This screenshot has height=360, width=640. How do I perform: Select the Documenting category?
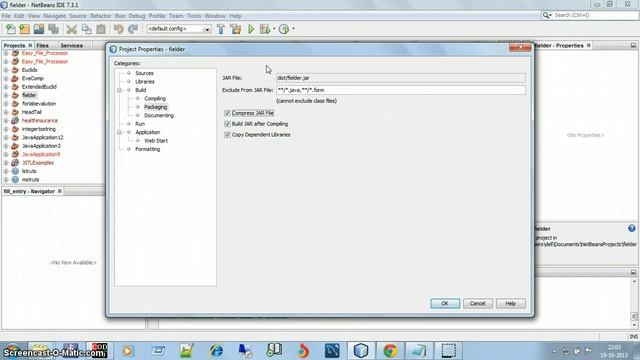pos(159,116)
